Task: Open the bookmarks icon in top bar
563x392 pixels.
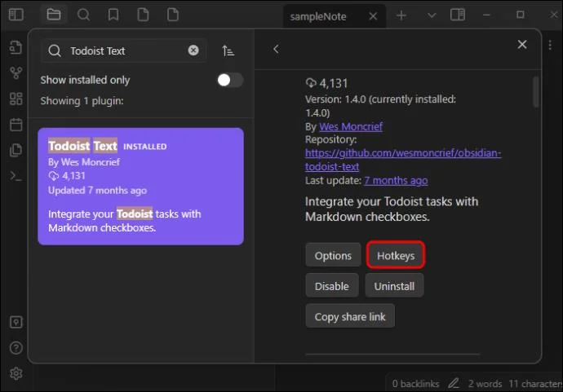Action: [x=113, y=15]
